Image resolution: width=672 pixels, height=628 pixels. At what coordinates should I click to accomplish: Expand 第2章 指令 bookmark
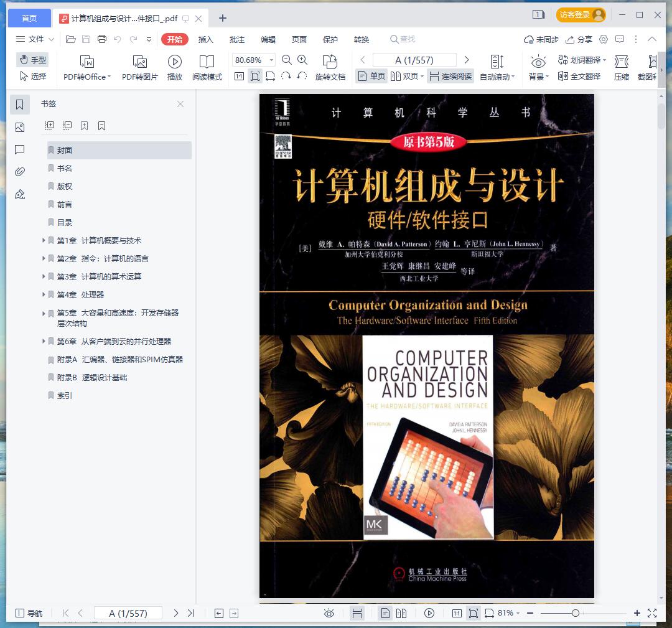click(x=44, y=258)
